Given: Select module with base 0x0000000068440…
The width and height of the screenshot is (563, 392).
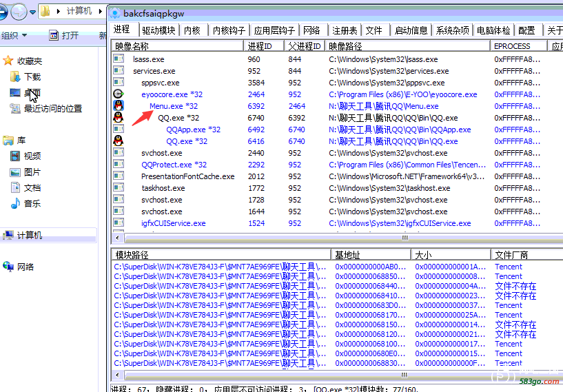Looking at the screenshot, I should pyautogui.click(x=337, y=286).
